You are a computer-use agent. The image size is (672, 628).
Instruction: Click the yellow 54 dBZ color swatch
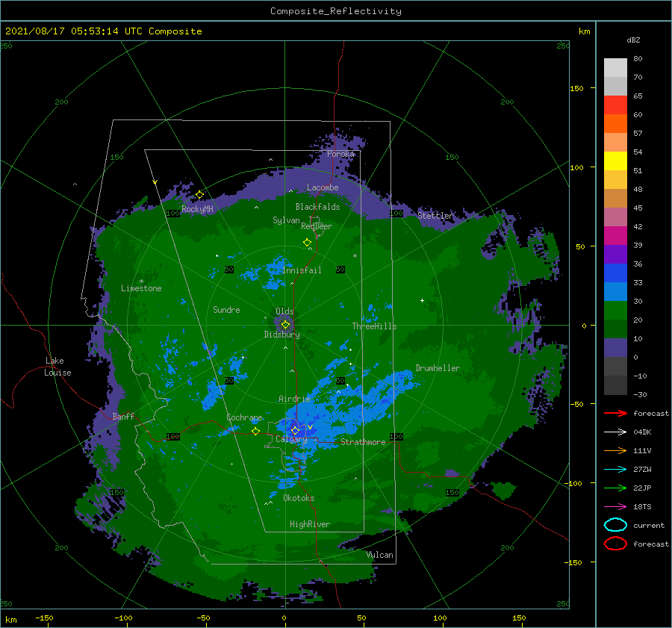615,161
